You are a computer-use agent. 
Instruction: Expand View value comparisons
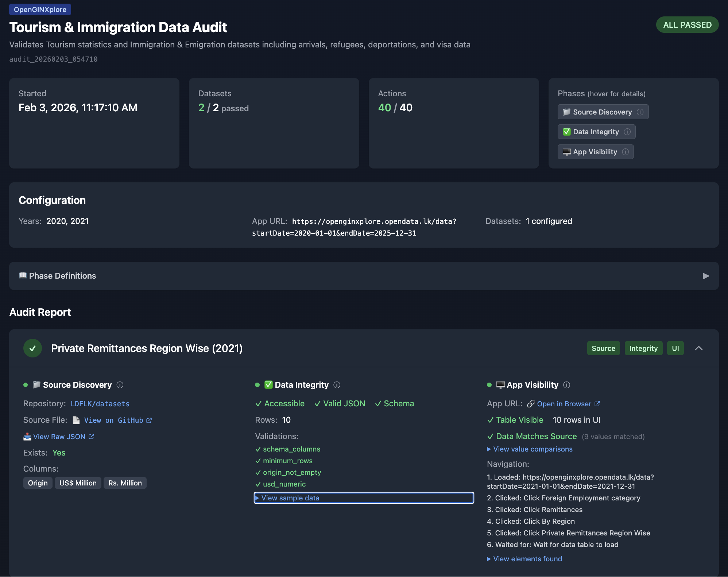[x=533, y=449]
